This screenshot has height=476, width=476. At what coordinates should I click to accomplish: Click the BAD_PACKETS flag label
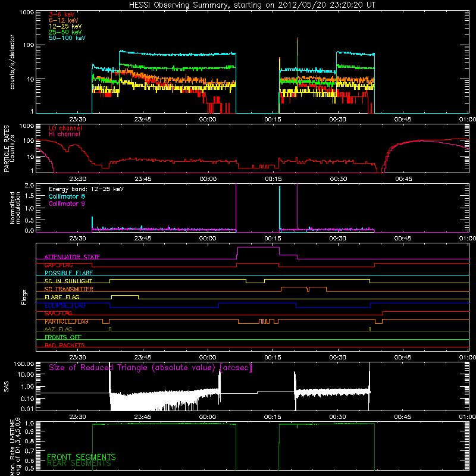pyautogui.click(x=65, y=345)
